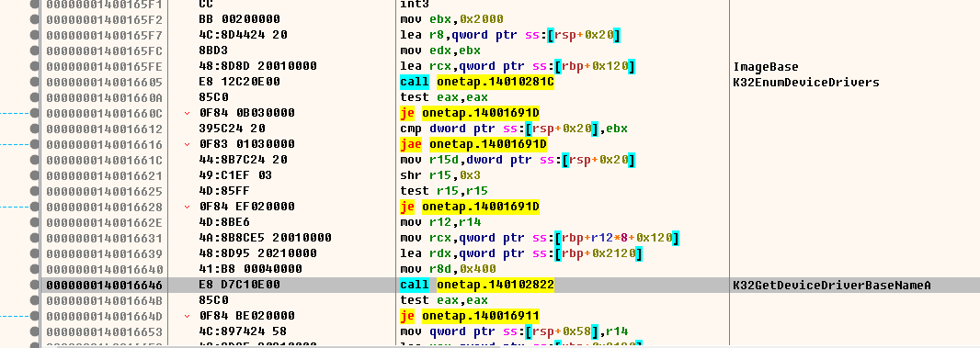Click the instruction mov r8d,0x400
Screen dimensions: 980x348
tap(448, 269)
